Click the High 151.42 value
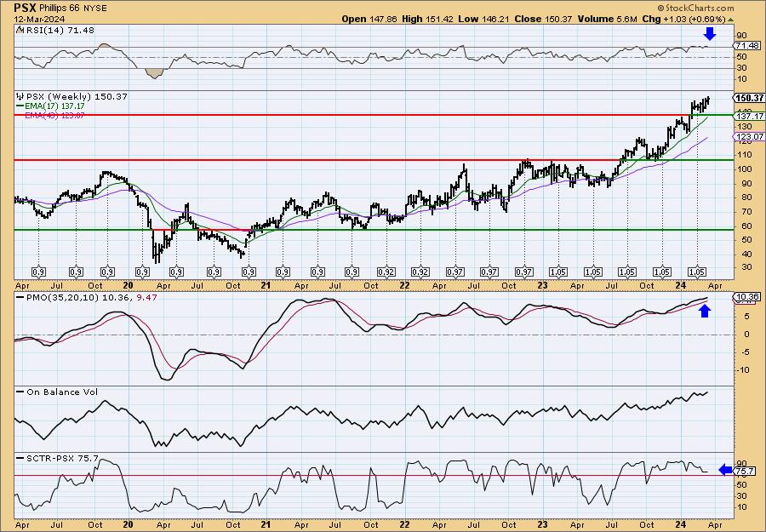Image resolution: width=766 pixels, height=532 pixels. point(427,19)
